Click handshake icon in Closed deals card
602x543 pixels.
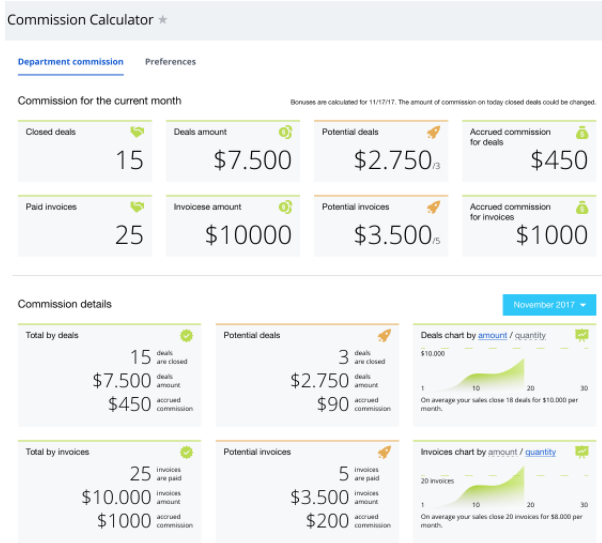137,132
